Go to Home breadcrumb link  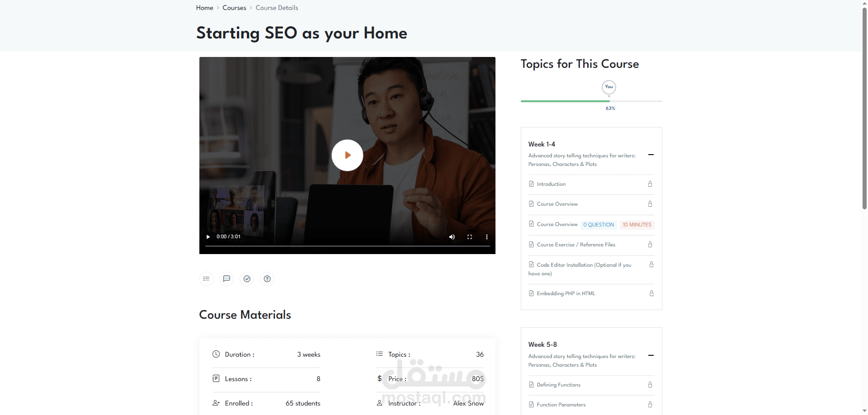tap(204, 8)
